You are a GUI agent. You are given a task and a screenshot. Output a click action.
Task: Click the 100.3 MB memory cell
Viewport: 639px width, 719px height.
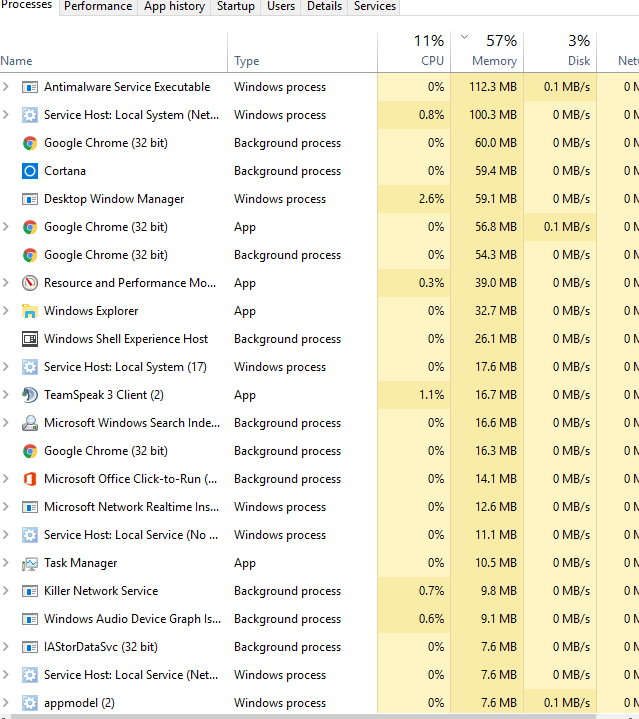(487, 115)
